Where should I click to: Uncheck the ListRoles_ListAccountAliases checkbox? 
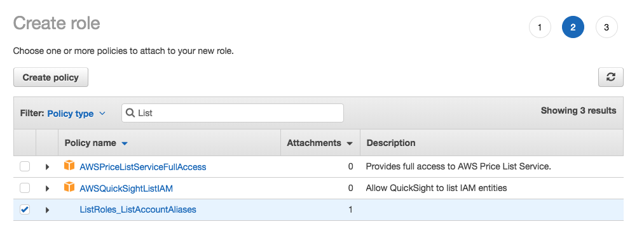click(x=25, y=209)
